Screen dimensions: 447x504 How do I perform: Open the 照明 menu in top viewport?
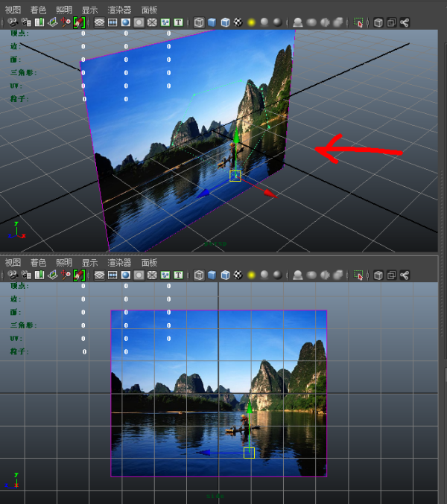[64, 10]
